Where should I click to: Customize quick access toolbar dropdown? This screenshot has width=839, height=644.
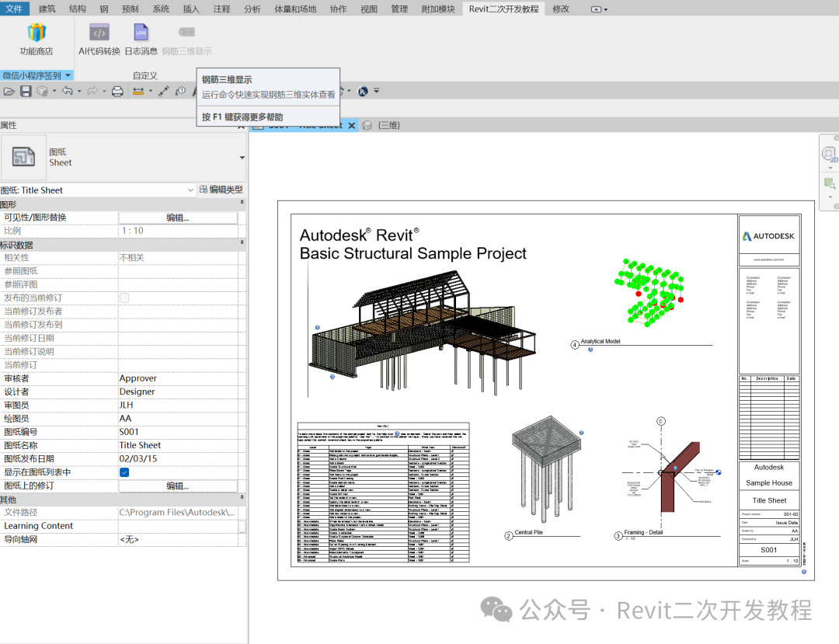376,91
